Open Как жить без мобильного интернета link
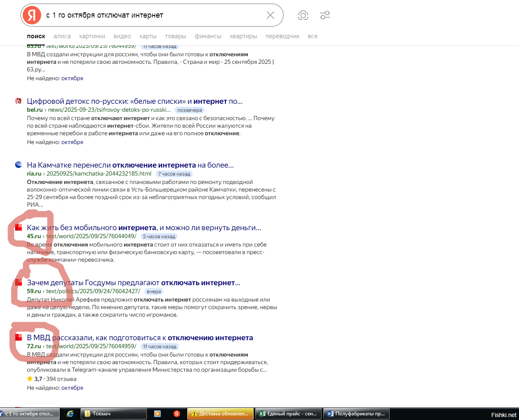519x420 pixels. (144, 228)
